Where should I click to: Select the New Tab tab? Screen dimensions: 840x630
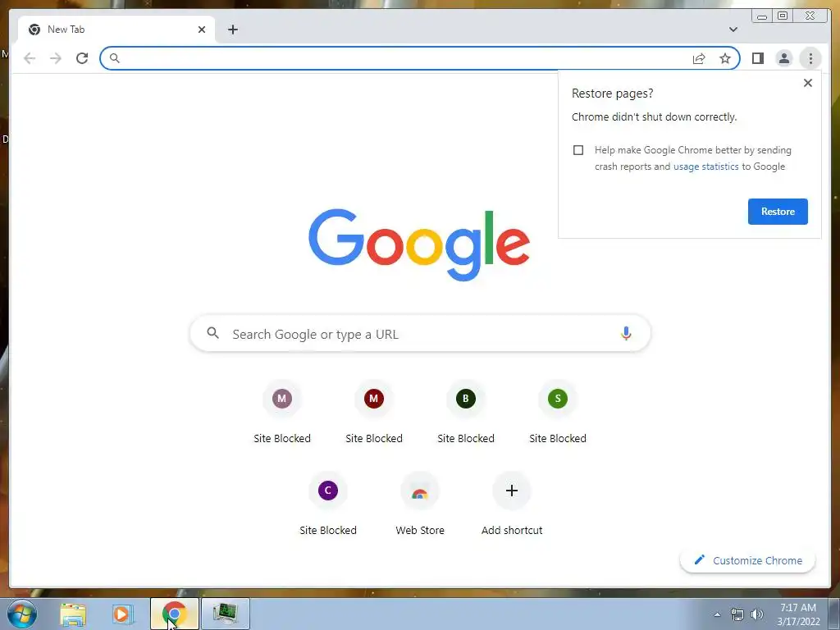(116, 30)
